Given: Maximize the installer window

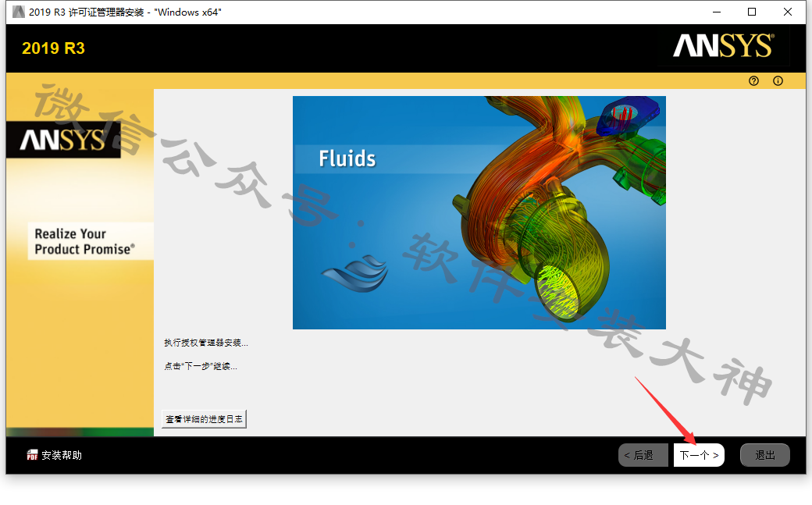Looking at the screenshot, I should [x=752, y=12].
